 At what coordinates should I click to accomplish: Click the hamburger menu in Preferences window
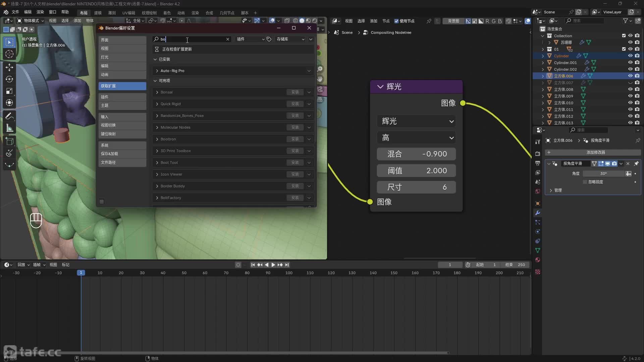click(x=102, y=201)
